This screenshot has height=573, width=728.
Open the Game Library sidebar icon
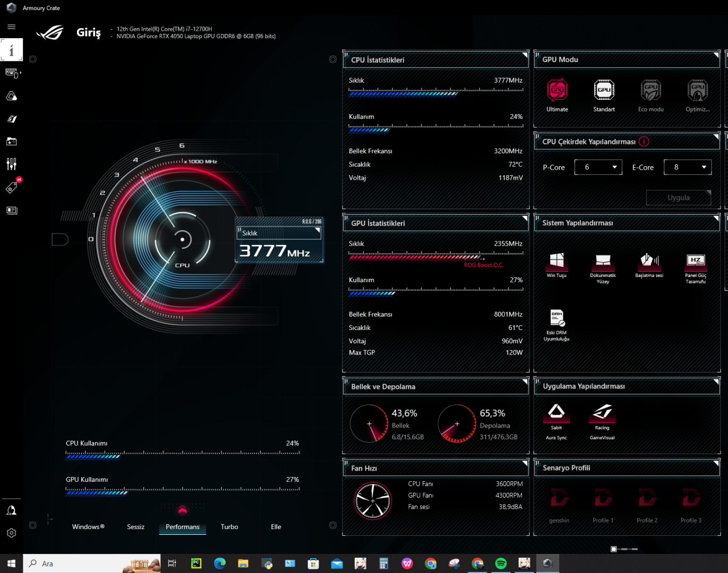11,142
